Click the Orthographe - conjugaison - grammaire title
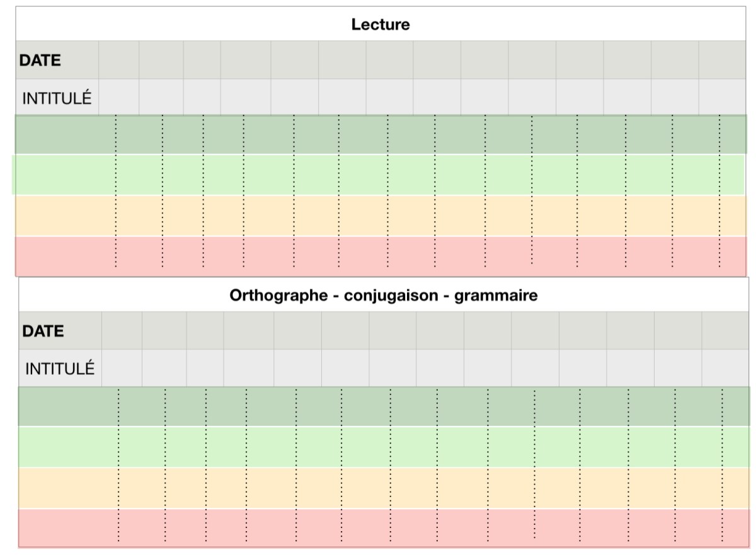The image size is (756, 557). [x=383, y=295]
